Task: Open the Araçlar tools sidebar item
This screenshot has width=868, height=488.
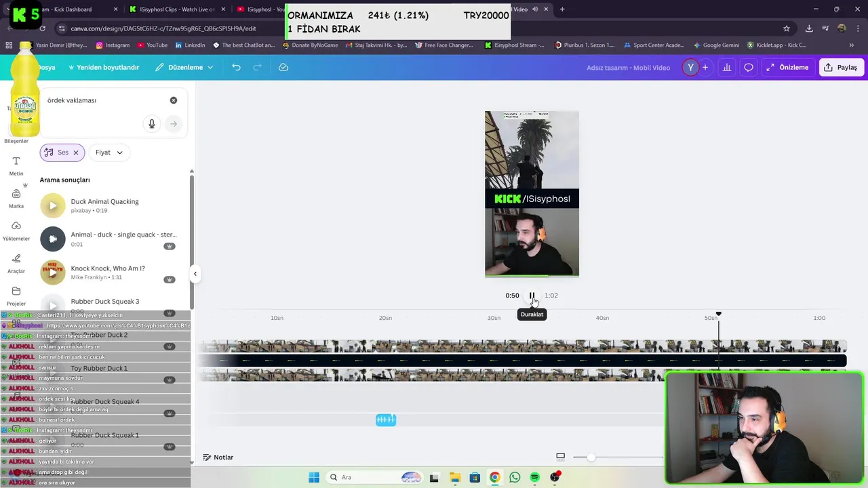Action: coord(16,264)
